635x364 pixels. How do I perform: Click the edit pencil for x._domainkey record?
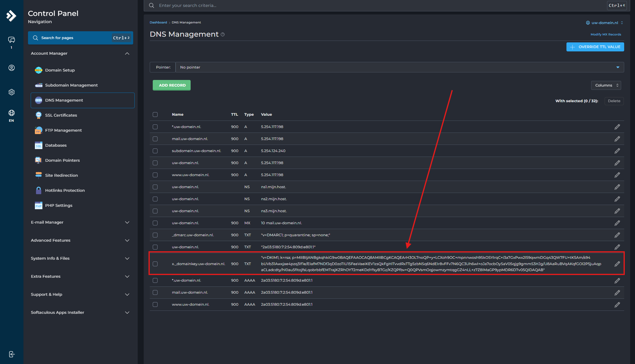point(617,264)
